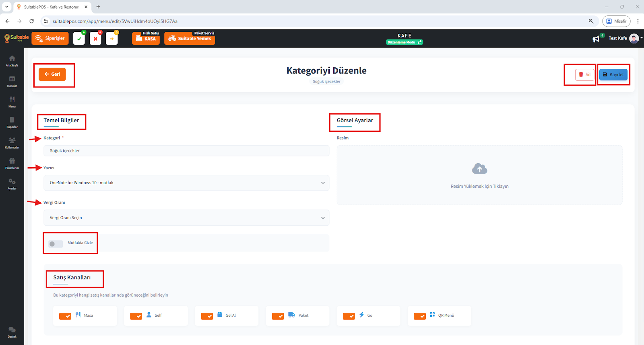Click the Test Kafe account name
The width and height of the screenshot is (644, 345).
point(617,38)
